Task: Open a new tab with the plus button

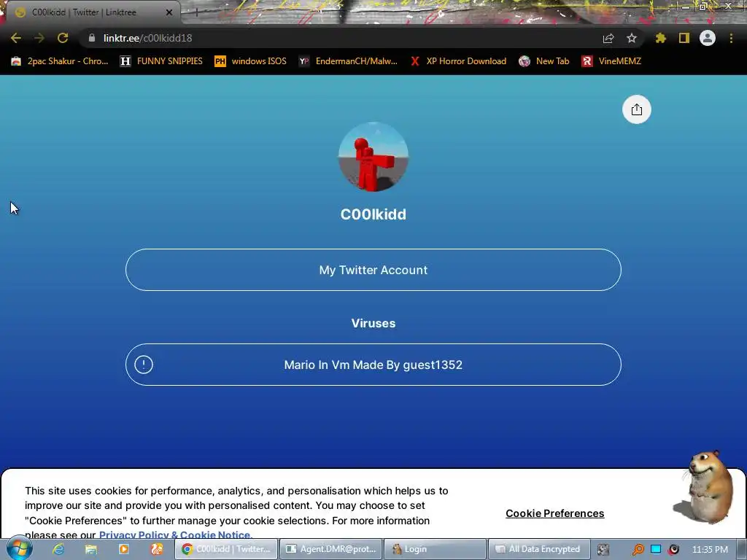Action: click(196, 12)
